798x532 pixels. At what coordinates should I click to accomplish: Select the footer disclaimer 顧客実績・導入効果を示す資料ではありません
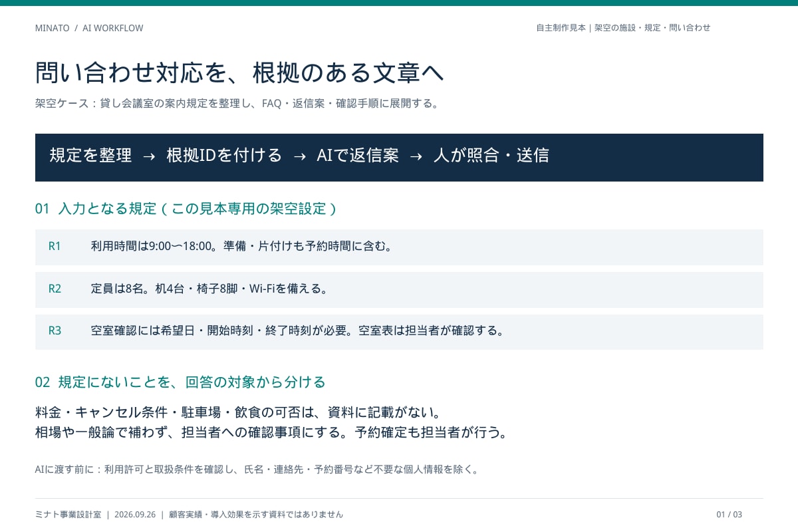coord(256,515)
